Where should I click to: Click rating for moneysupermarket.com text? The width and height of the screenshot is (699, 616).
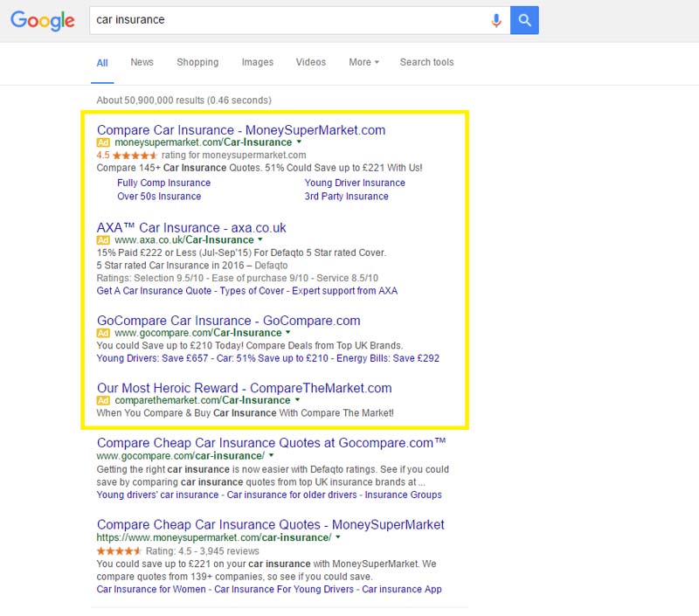(x=233, y=156)
